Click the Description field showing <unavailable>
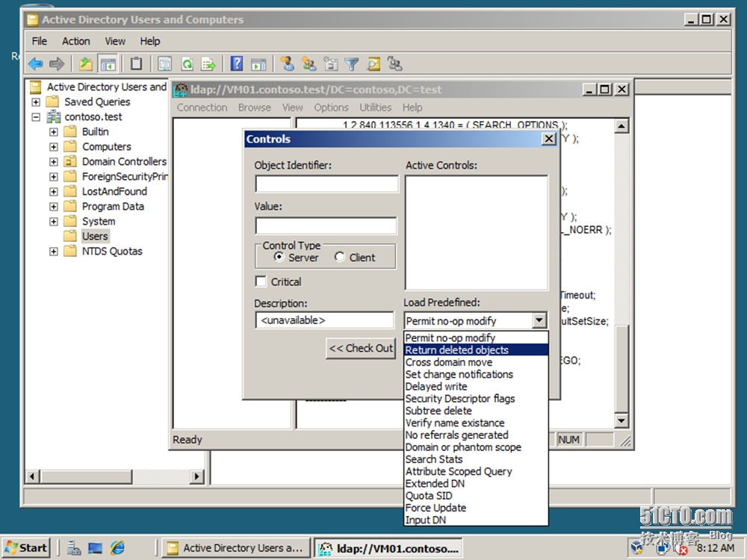Screen dimensions: 747x560 tap(324, 320)
